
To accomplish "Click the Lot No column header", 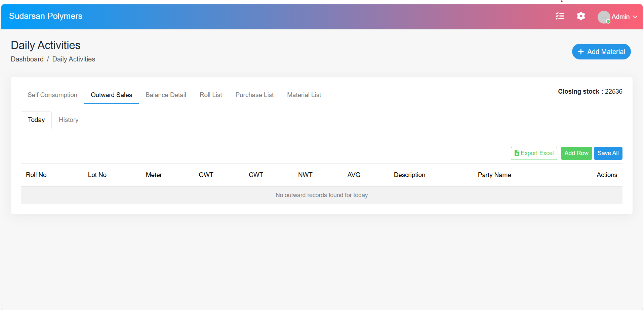I will pos(97,175).
